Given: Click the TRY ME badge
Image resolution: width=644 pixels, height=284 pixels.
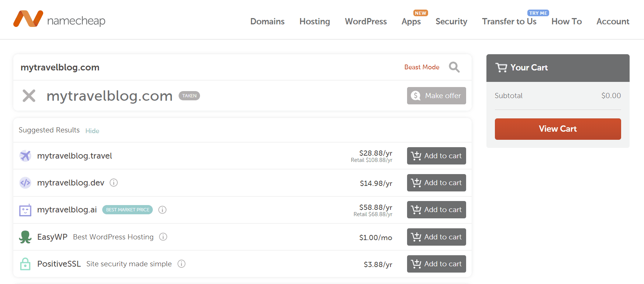Looking at the screenshot, I should coord(538,13).
